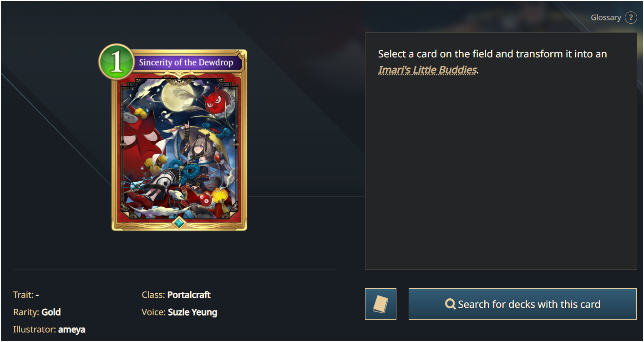Click the green cost orb showing 1
Screen dimensions: 644x342
[117, 61]
